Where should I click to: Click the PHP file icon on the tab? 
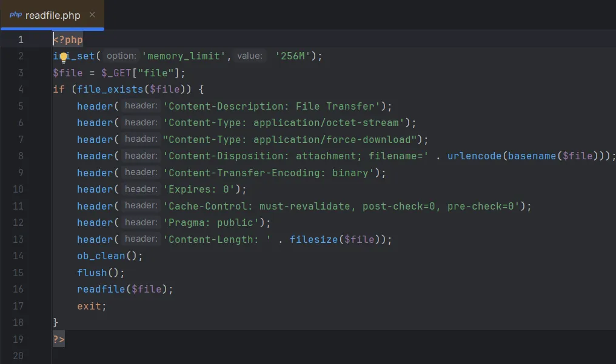click(x=15, y=15)
